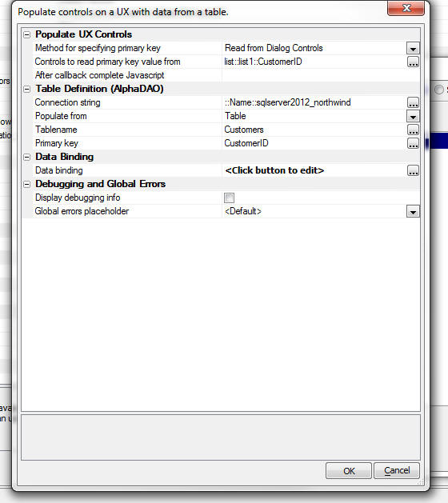Click the Cancel button

(x=397, y=470)
